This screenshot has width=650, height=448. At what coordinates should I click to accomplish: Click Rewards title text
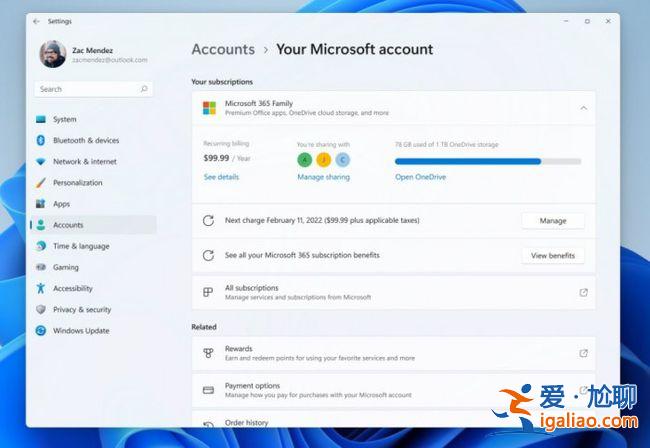(238, 349)
